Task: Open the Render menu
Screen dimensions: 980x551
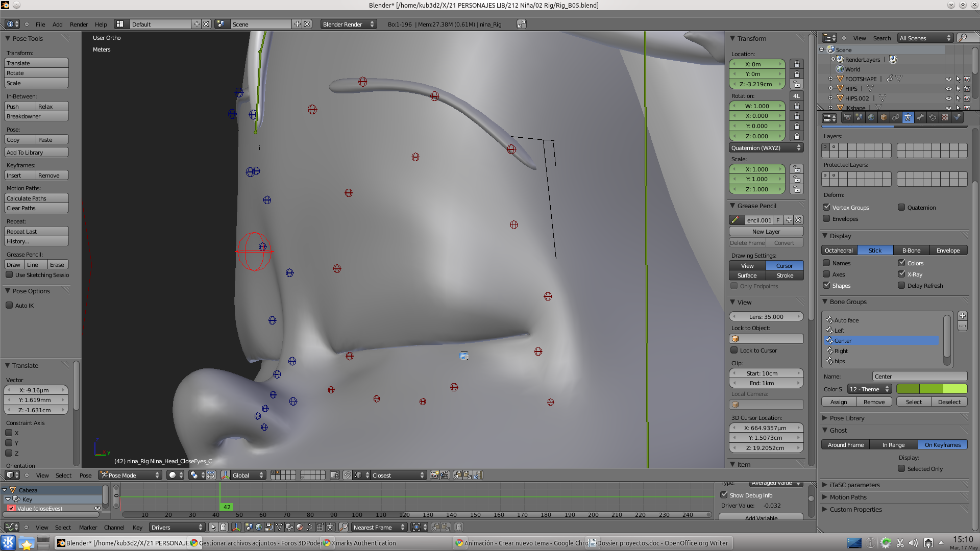Action: click(x=79, y=24)
